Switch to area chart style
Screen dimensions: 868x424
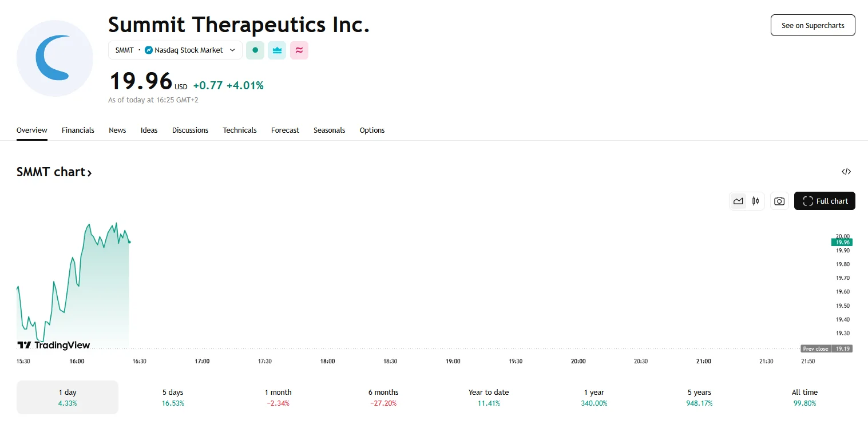click(738, 201)
